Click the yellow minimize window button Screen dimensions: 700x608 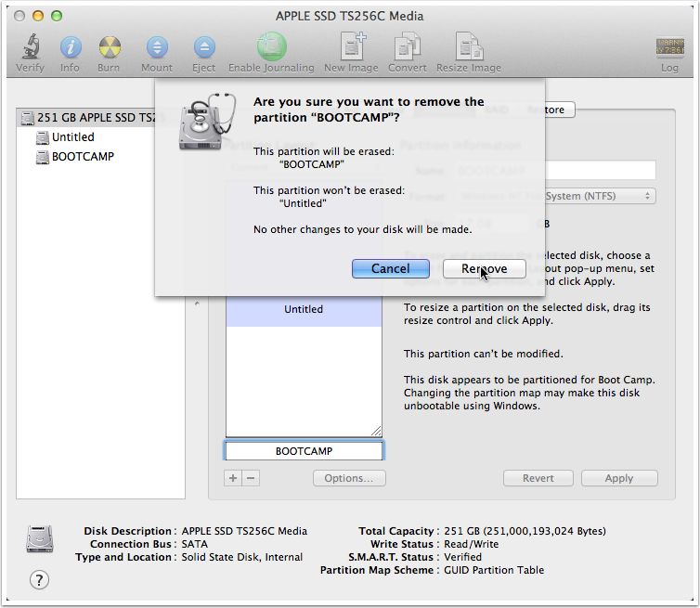(38, 16)
